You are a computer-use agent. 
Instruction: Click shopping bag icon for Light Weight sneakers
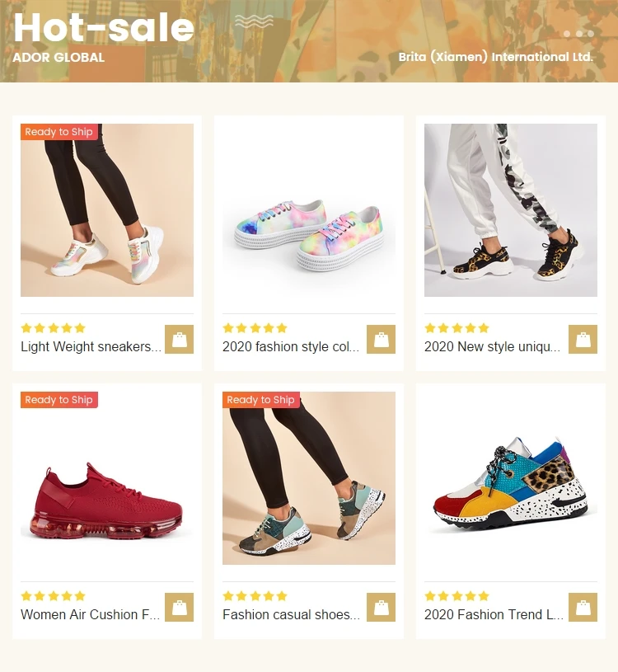click(179, 340)
